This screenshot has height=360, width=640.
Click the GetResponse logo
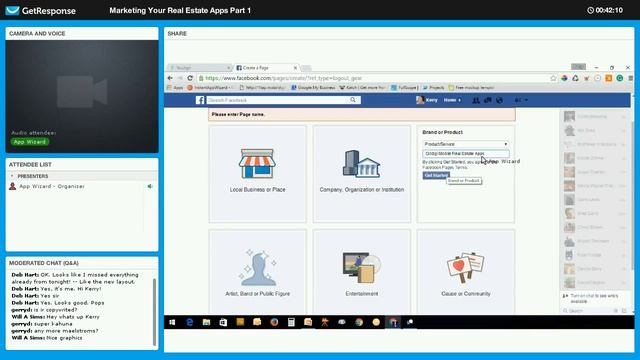point(41,11)
